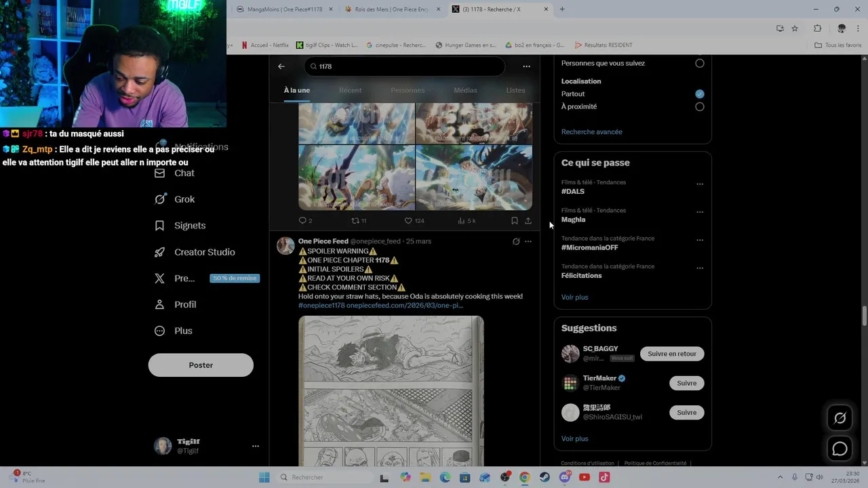Image resolution: width=868 pixels, height=488 pixels.
Task: Open the #onepiece1178 hashtag link
Action: [x=321, y=305]
